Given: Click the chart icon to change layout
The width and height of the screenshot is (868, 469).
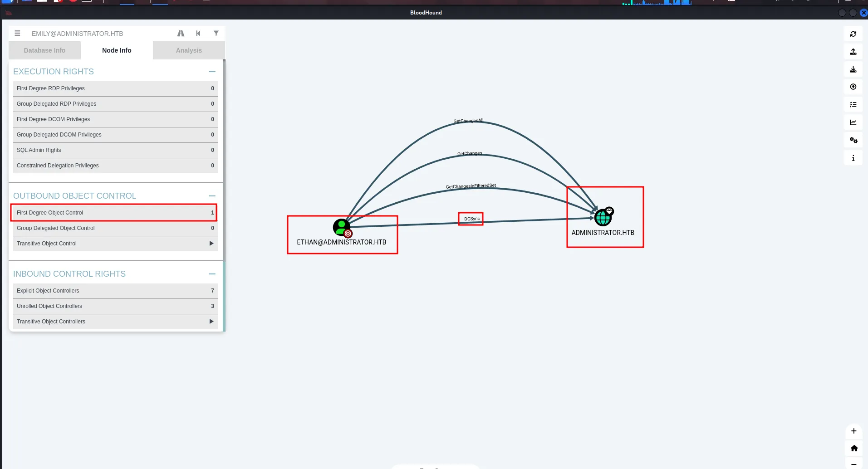Looking at the screenshot, I should [853, 122].
